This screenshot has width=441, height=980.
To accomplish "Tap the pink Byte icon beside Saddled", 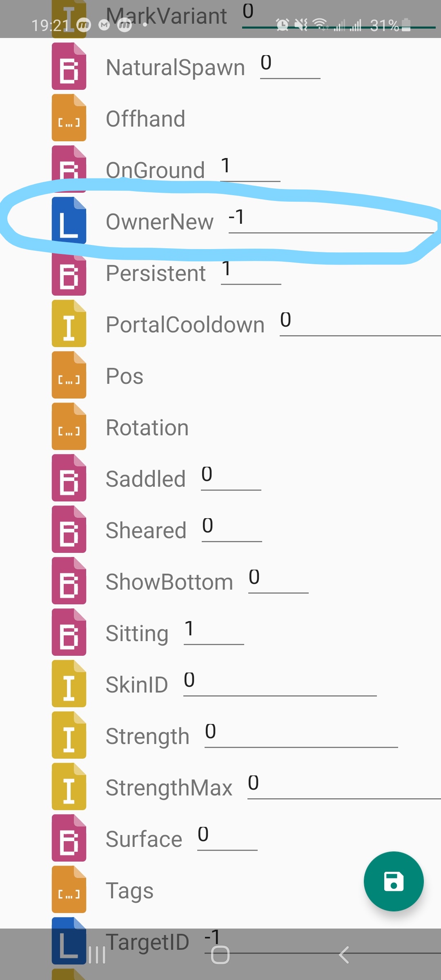I will click(69, 478).
